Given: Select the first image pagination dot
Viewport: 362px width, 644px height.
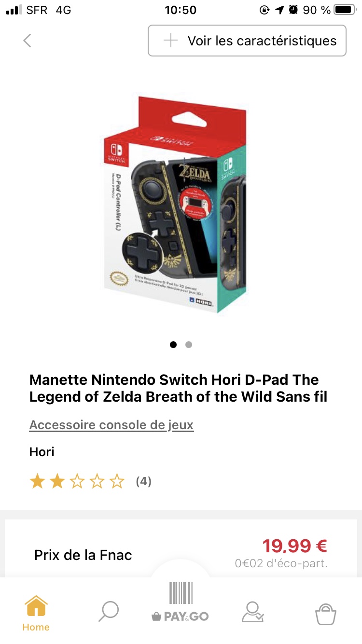Looking at the screenshot, I should 173,345.
